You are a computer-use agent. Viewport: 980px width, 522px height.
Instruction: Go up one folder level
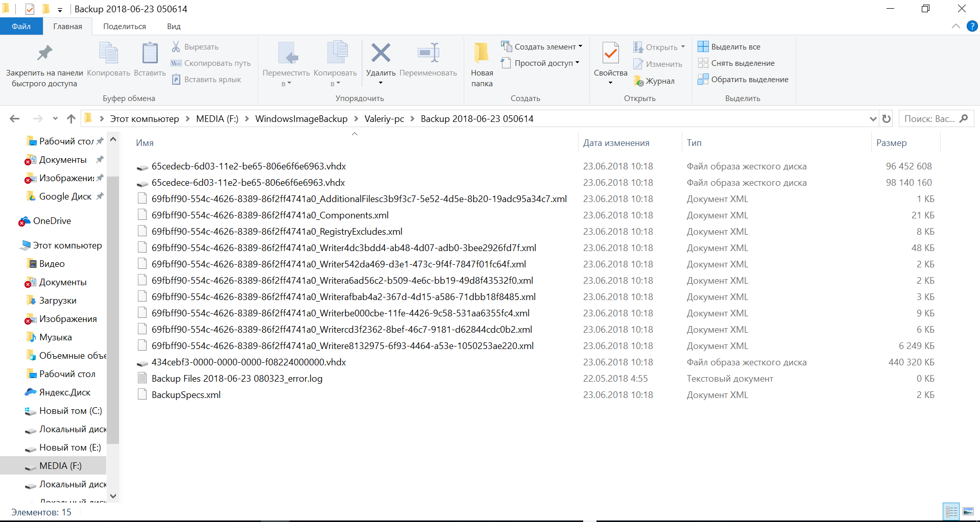(x=71, y=119)
